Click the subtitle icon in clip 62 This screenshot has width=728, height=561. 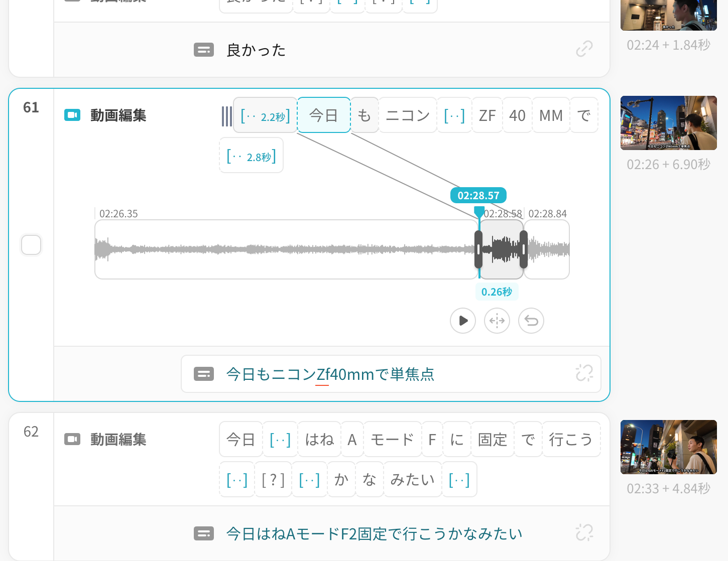(x=204, y=533)
